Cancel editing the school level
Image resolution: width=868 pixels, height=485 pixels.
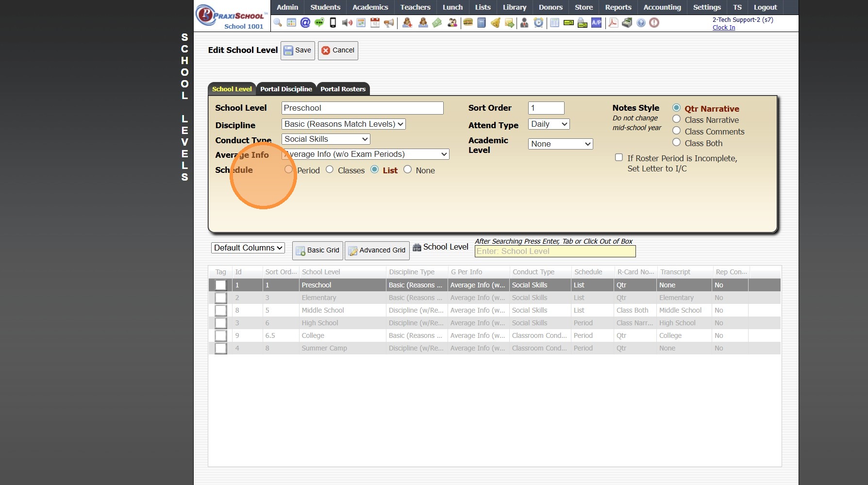point(338,50)
